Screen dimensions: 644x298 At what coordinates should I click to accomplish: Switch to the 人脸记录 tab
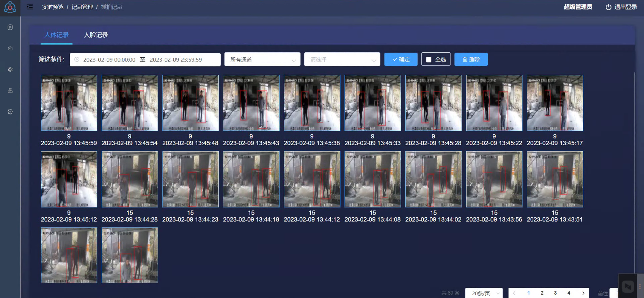tap(96, 35)
